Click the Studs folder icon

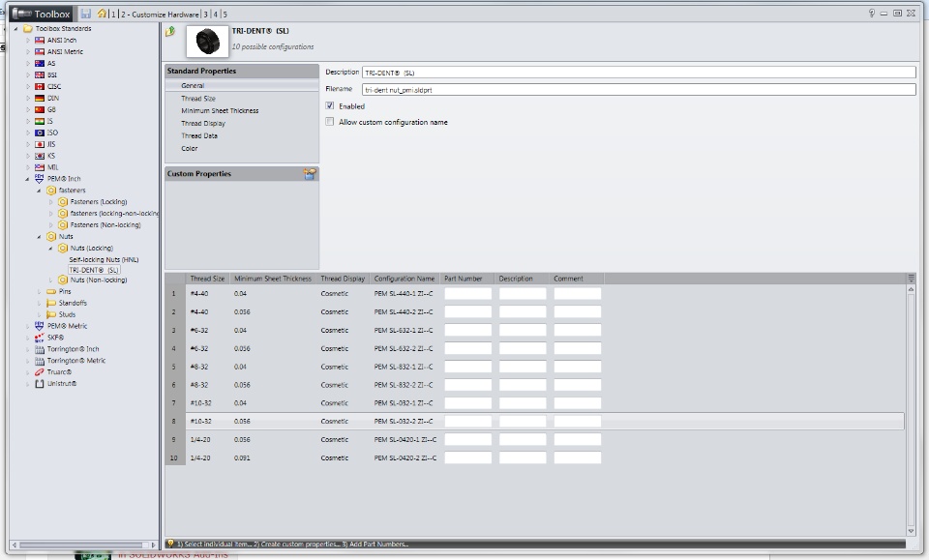click(51, 314)
